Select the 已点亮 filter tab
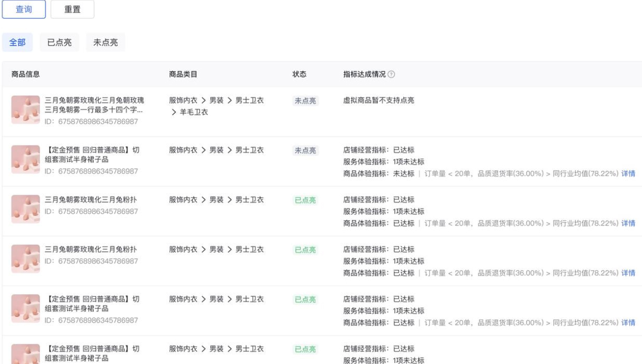The width and height of the screenshot is (642, 364). (59, 42)
